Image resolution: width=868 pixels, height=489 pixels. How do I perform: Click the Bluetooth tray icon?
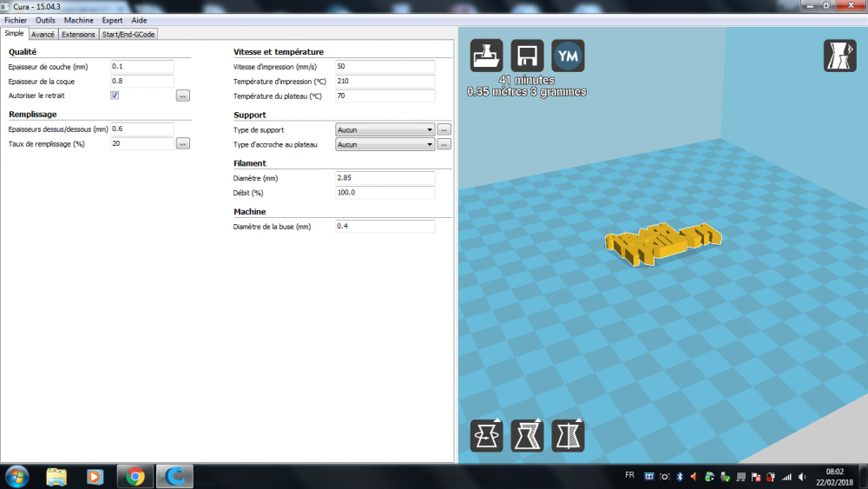[680, 477]
